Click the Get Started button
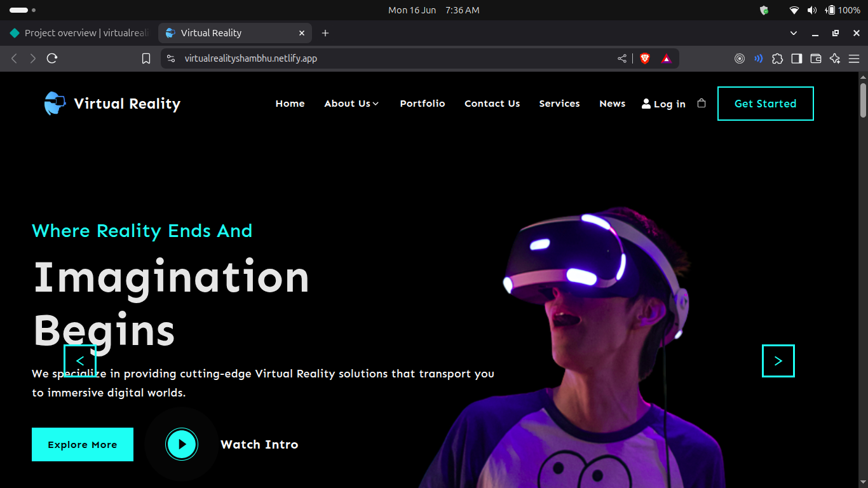868x488 pixels. click(x=765, y=103)
